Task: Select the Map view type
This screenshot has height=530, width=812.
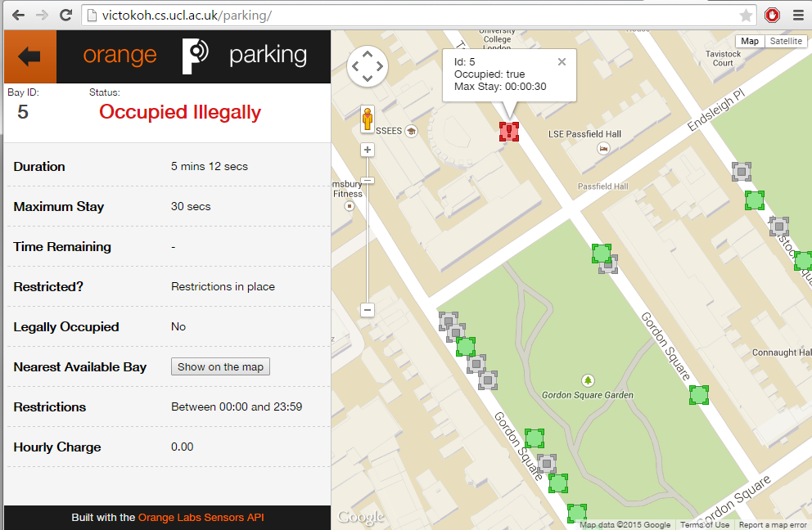Action: [749, 42]
